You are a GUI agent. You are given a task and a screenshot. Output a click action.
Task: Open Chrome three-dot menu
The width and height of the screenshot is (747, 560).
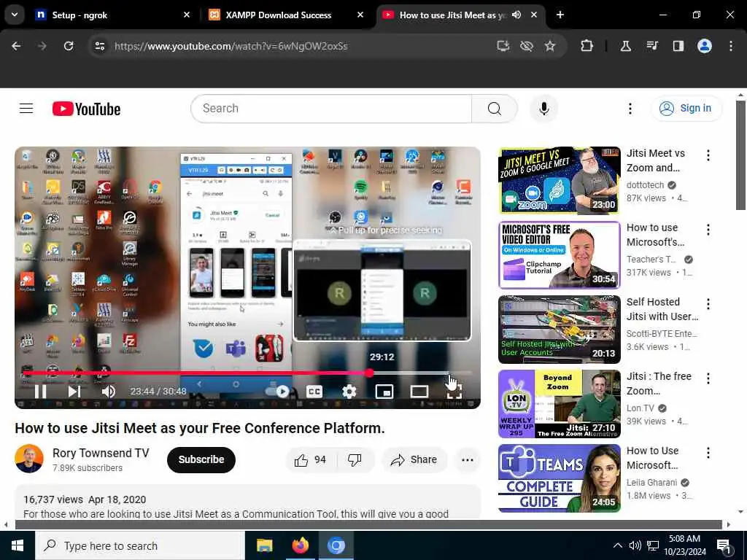click(x=731, y=46)
